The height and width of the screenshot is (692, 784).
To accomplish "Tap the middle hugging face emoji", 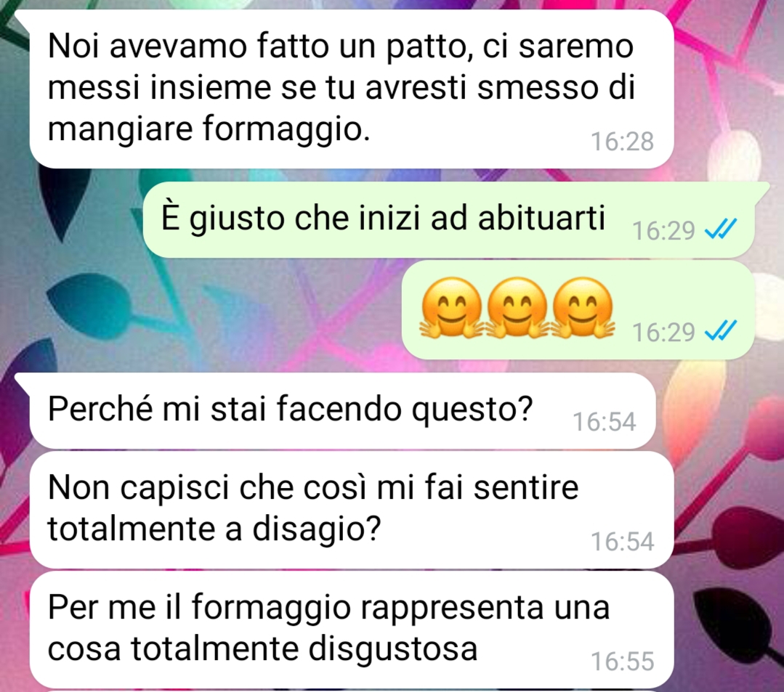I will coord(517,309).
